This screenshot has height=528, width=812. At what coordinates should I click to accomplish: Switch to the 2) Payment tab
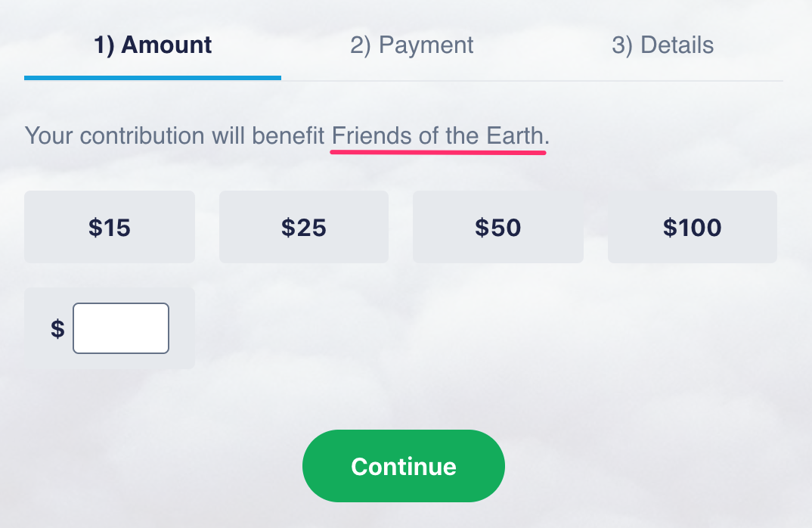(x=411, y=45)
